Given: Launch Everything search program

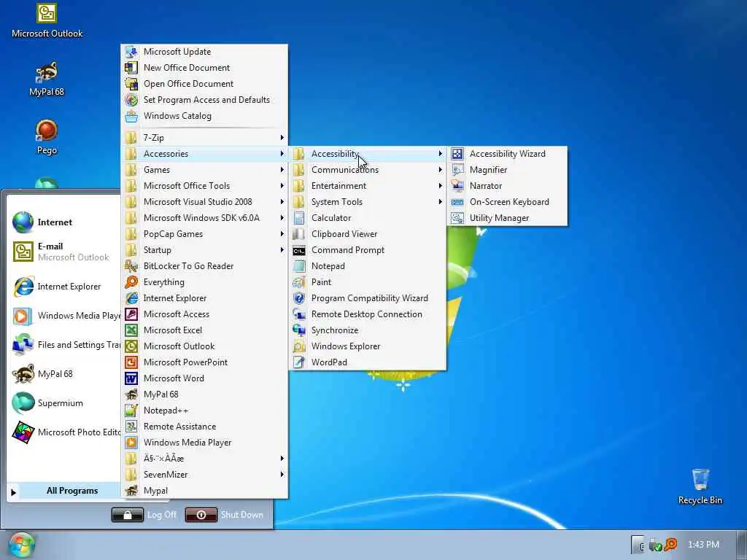Looking at the screenshot, I should point(204,282).
